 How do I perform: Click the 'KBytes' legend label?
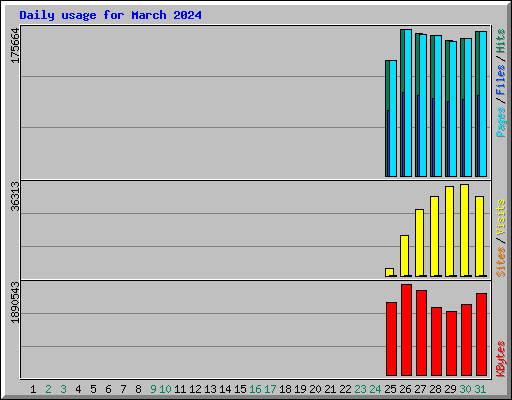501,359
